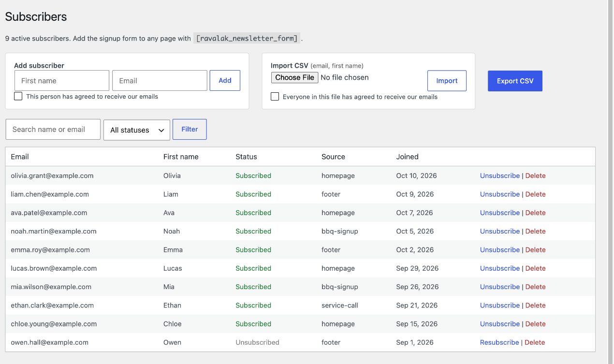Click the Search name or email box
Viewport: 614px width, 364px height.
pyautogui.click(x=53, y=130)
